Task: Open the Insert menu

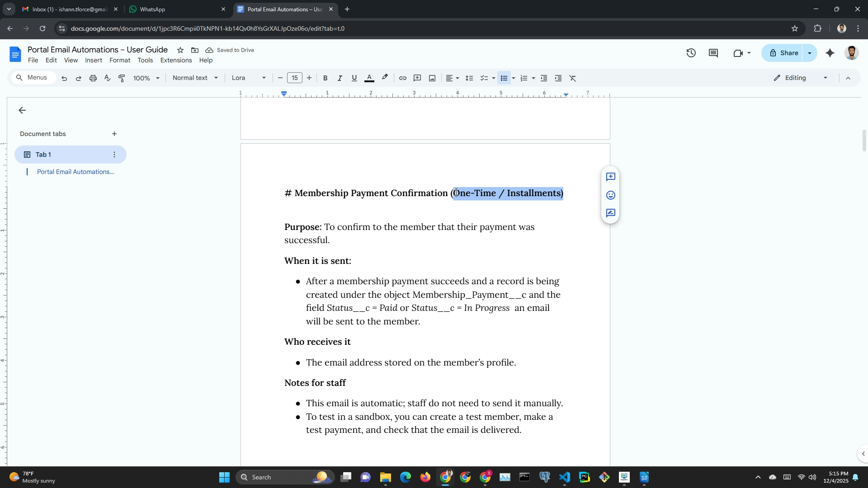Action: point(93,61)
